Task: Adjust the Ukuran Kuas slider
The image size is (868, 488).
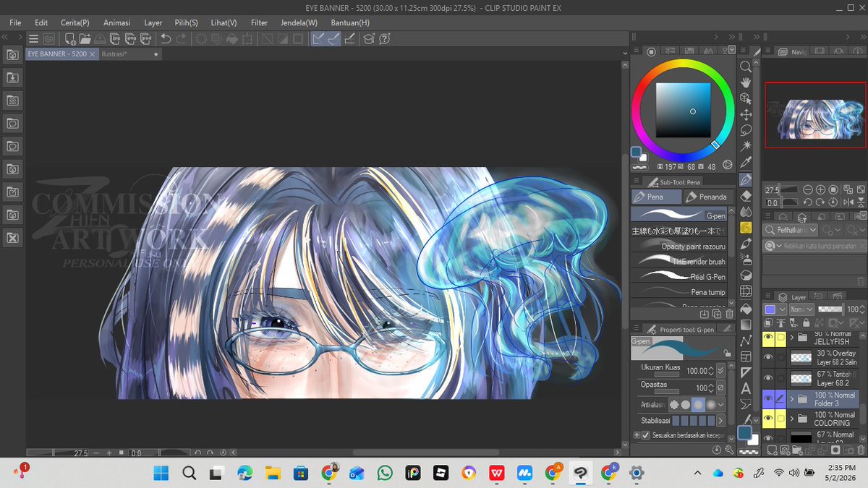Action: 667,374
